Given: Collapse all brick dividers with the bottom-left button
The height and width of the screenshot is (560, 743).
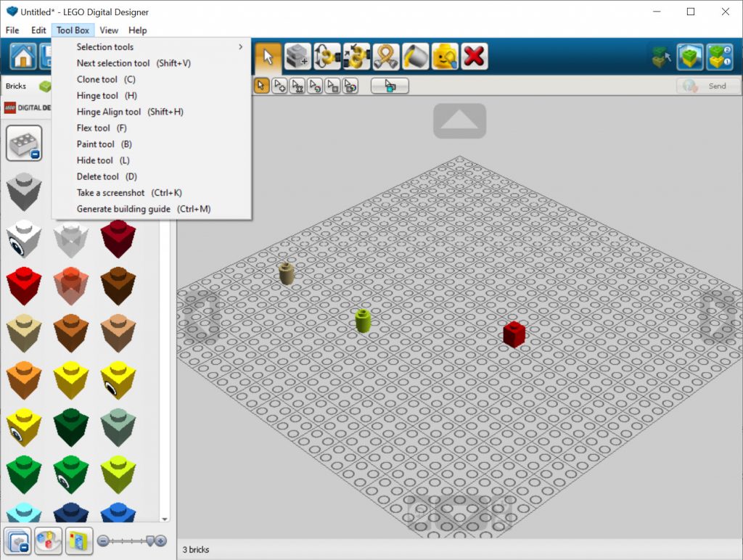Looking at the screenshot, I should (18, 540).
